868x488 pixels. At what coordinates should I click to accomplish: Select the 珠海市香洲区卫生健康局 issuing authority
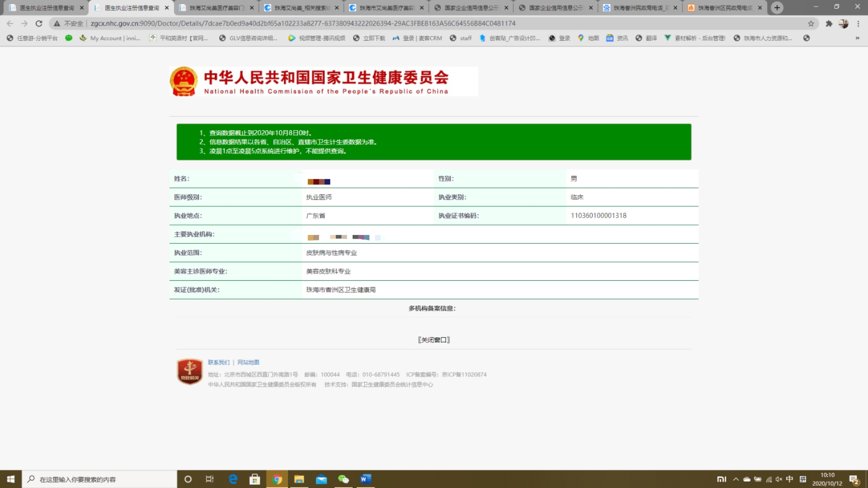tap(341, 290)
